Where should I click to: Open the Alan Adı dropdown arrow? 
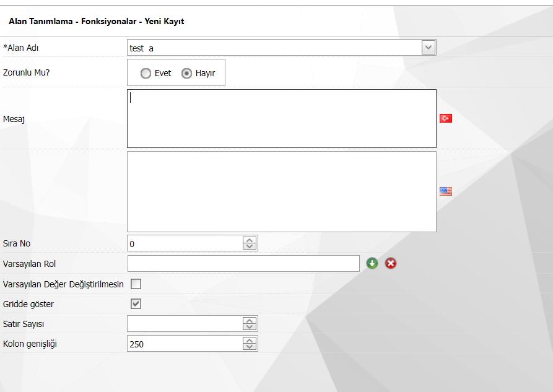429,48
